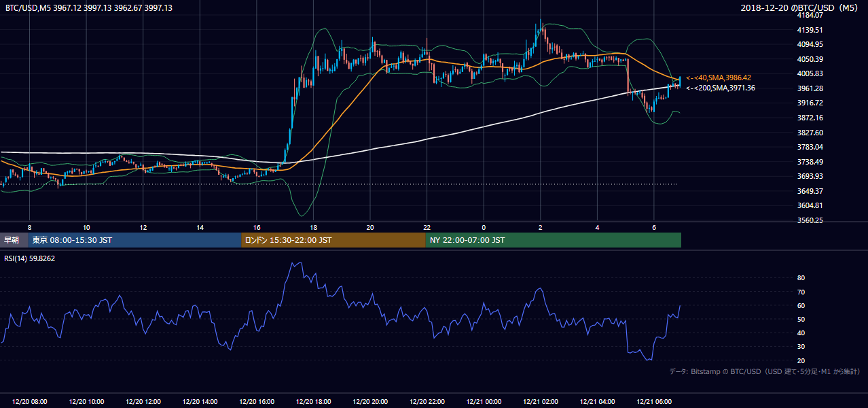Click the Bitstamp data source note
The height and width of the screenshot is (408, 868).
[x=765, y=371]
